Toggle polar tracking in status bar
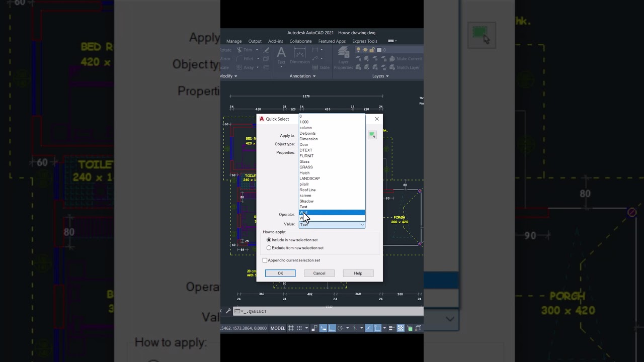The image size is (644, 362). click(341, 328)
